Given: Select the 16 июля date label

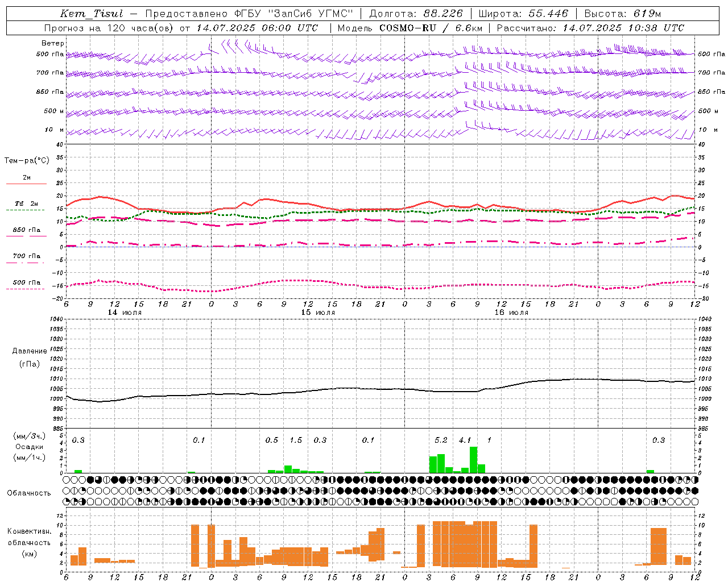Looking at the screenshot, I should [512, 313].
